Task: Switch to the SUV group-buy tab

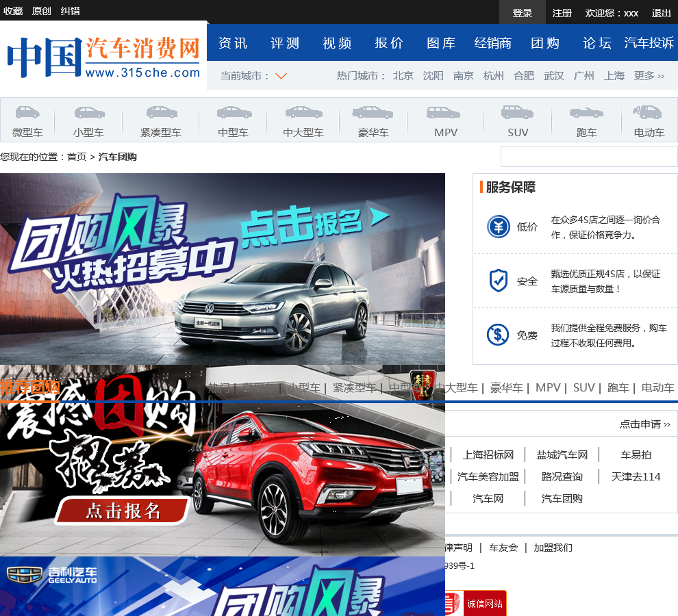Action: (x=583, y=388)
